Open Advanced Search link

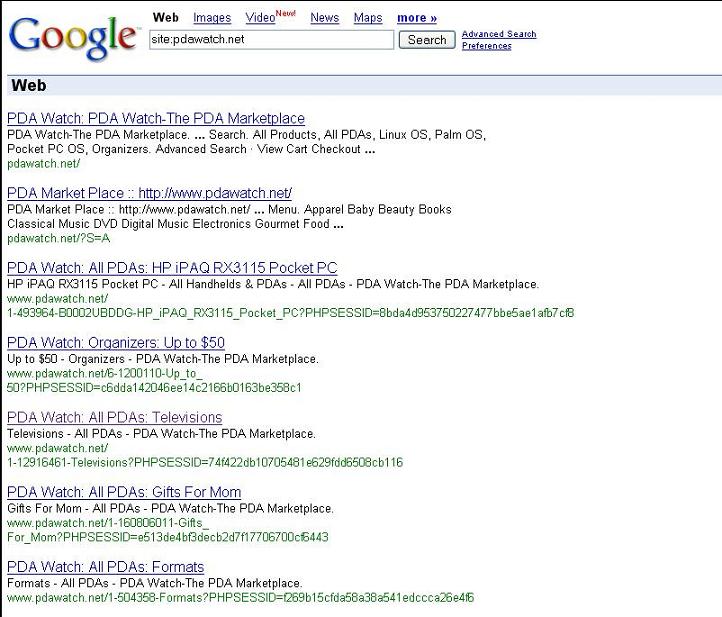[x=499, y=34]
